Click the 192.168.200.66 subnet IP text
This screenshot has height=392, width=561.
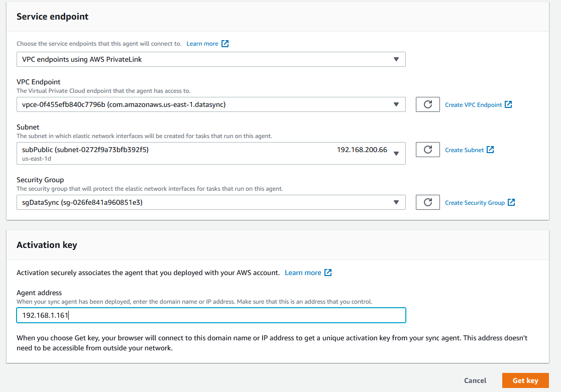(362, 150)
